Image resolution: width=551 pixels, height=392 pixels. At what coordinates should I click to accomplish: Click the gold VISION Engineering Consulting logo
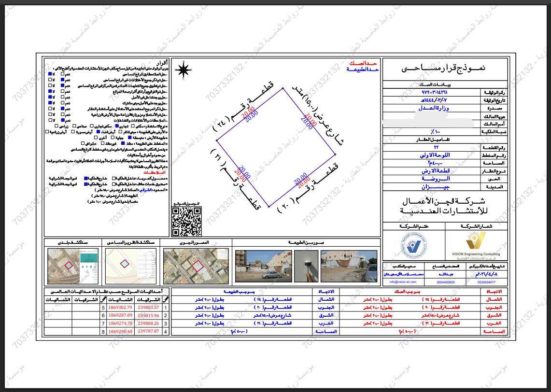click(x=476, y=244)
